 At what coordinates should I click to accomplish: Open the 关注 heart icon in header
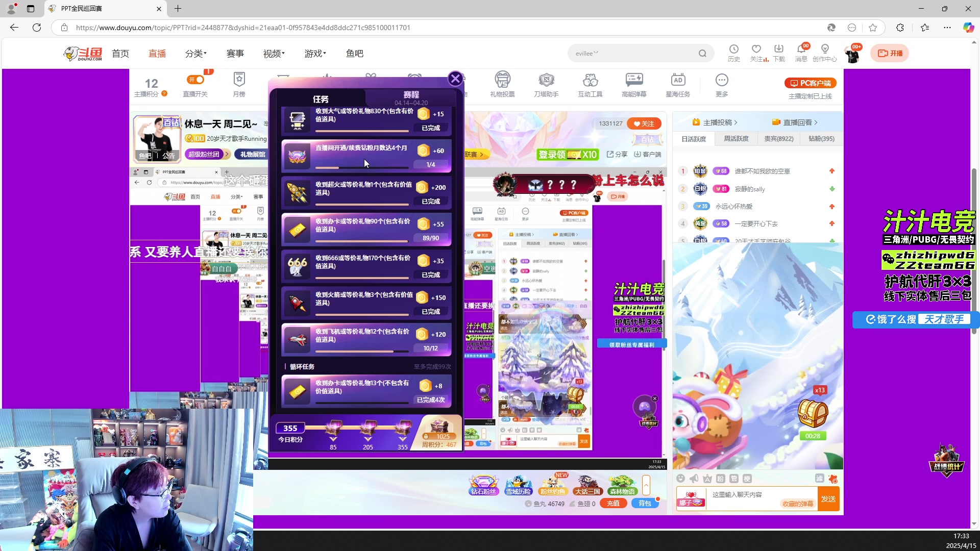point(756,53)
